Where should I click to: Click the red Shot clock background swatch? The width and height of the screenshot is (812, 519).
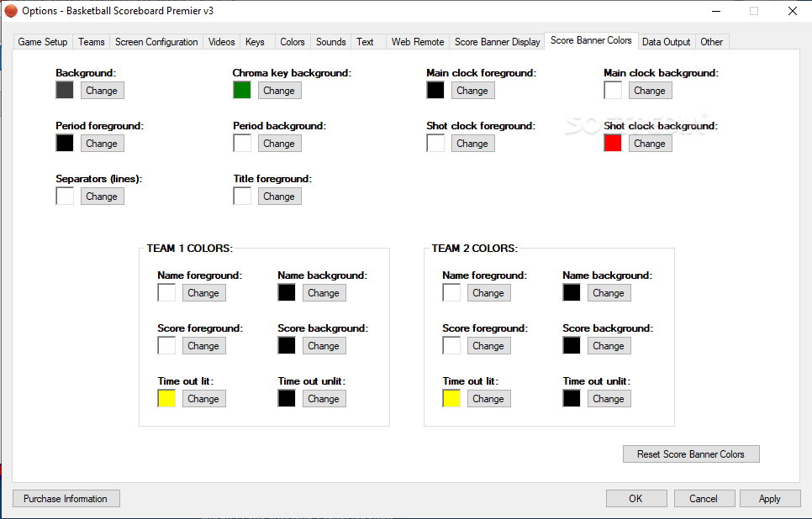click(613, 144)
